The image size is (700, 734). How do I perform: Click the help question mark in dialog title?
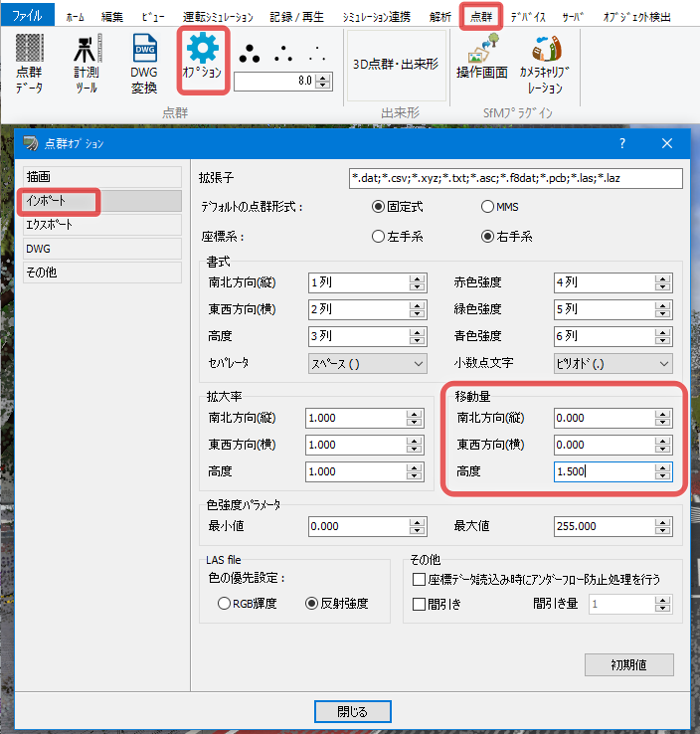click(x=621, y=143)
